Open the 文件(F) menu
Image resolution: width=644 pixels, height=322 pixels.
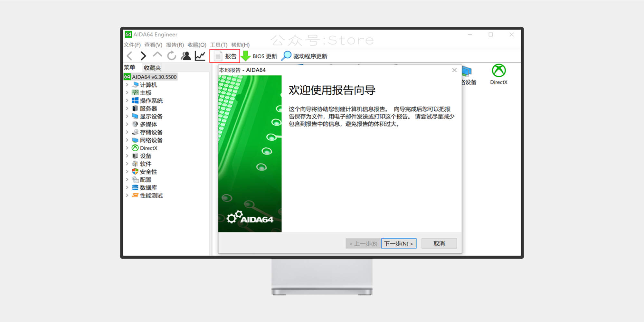[x=132, y=45]
